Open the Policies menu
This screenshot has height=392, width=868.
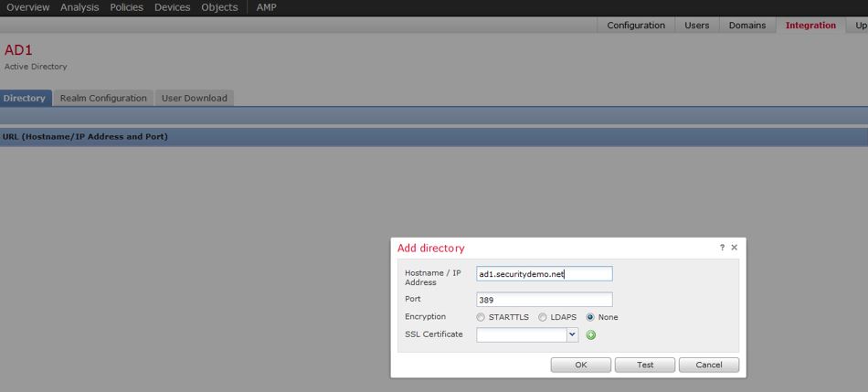tap(126, 7)
